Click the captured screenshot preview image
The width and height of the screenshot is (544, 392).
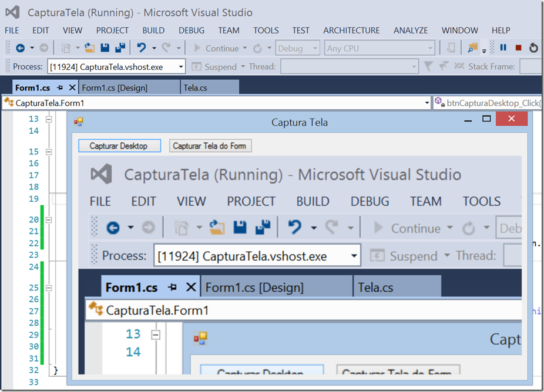pyautogui.click(x=300, y=265)
